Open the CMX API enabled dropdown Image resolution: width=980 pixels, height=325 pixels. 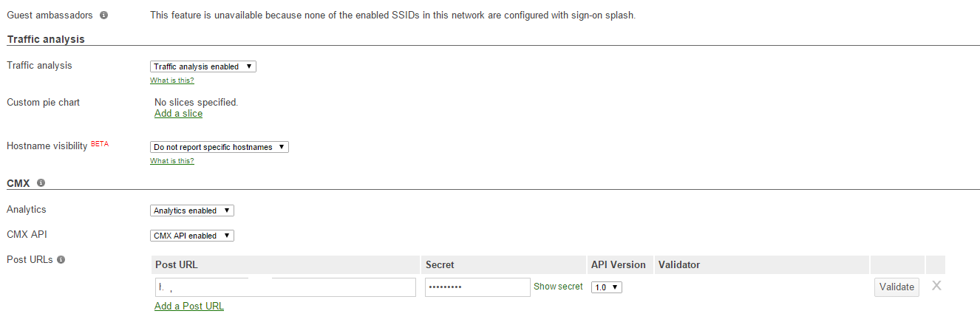(x=191, y=236)
